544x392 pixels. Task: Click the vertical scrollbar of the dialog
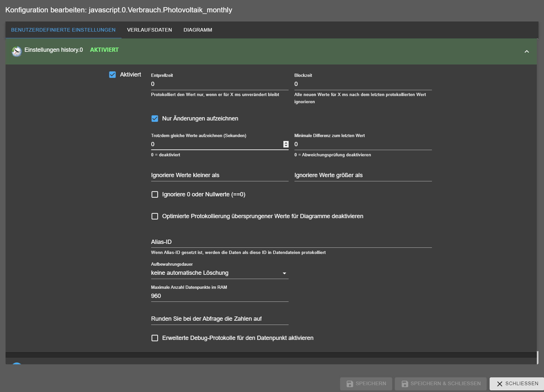pyautogui.click(x=537, y=357)
